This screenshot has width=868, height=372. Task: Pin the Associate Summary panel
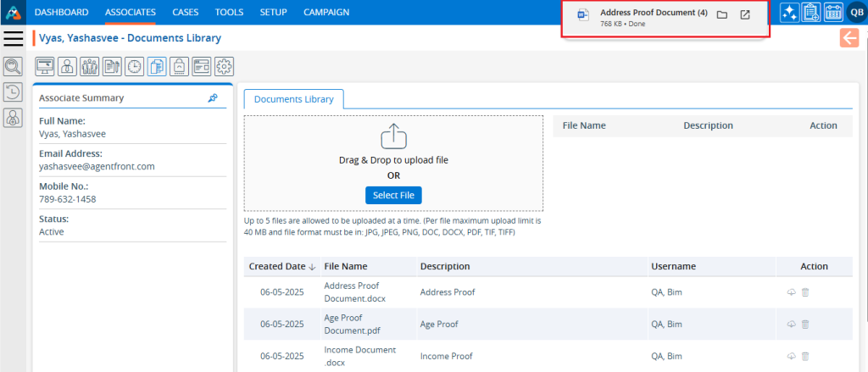(213, 98)
